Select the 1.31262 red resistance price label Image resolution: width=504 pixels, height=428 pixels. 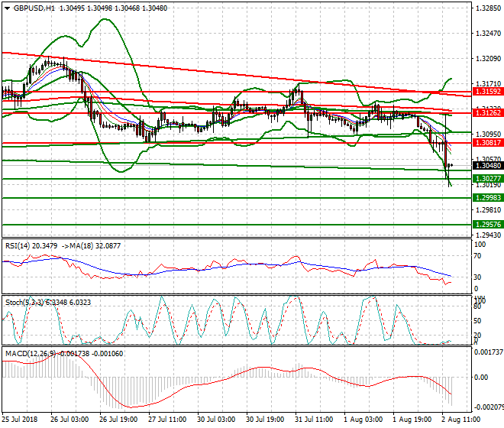click(x=488, y=113)
